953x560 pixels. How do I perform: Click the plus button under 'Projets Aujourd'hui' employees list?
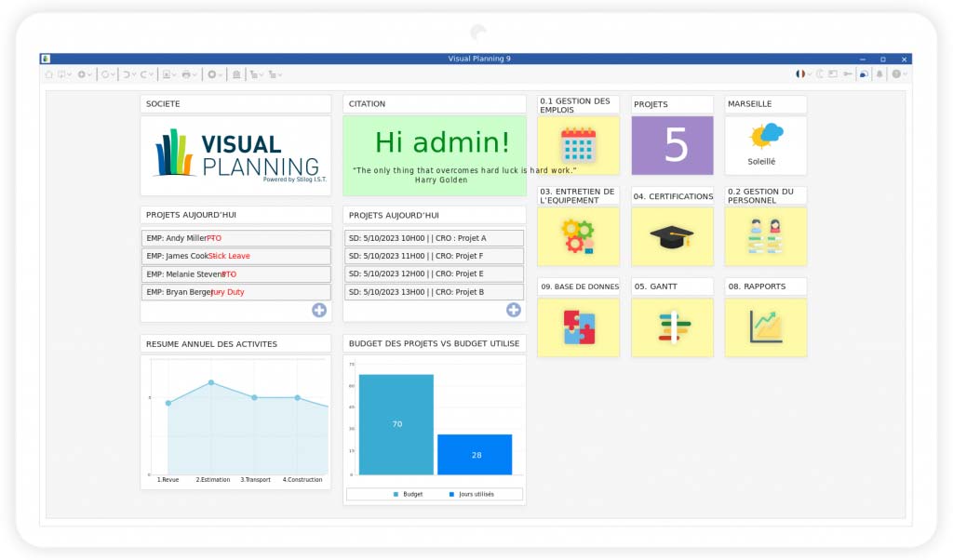click(317, 310)
